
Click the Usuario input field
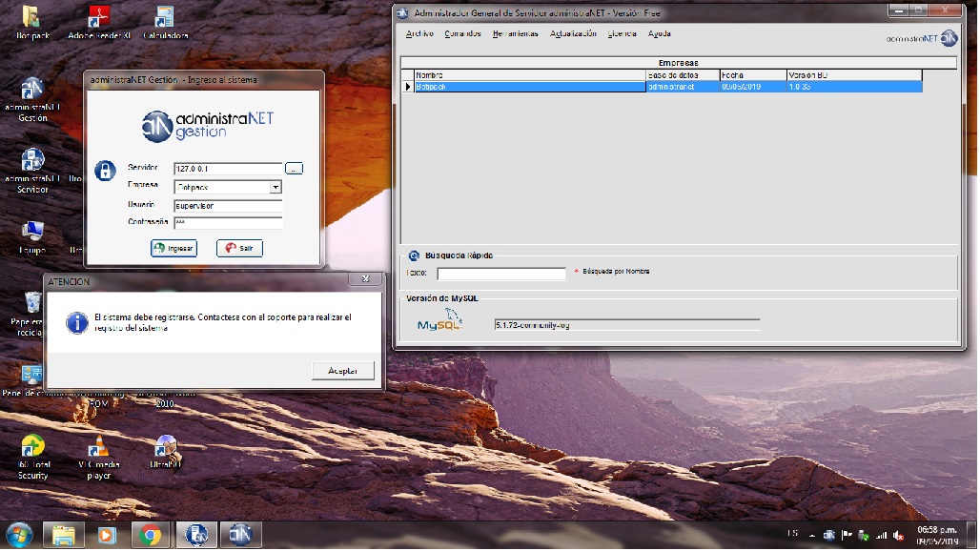228,206
